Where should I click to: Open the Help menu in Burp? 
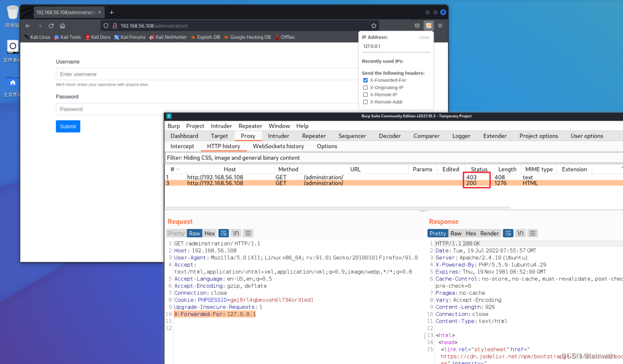(302, 126)
